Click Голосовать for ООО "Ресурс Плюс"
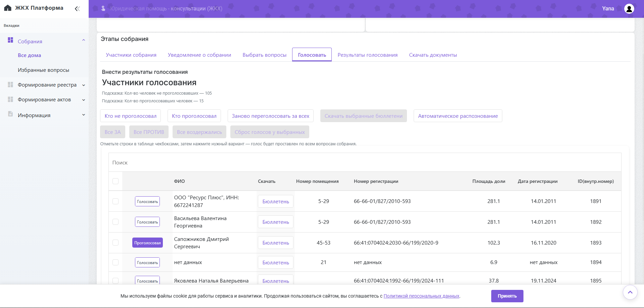Viewport: 644px width, 308px height. (147, 201)
